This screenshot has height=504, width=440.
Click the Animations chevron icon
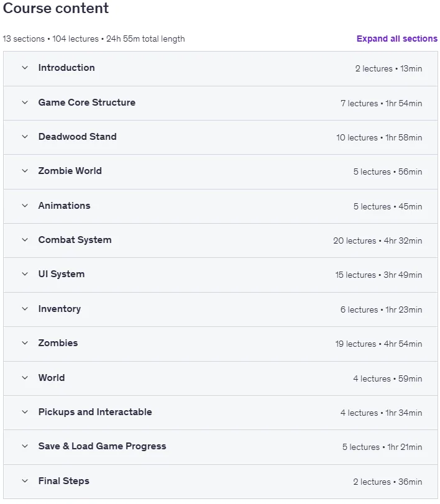point(25,206)
